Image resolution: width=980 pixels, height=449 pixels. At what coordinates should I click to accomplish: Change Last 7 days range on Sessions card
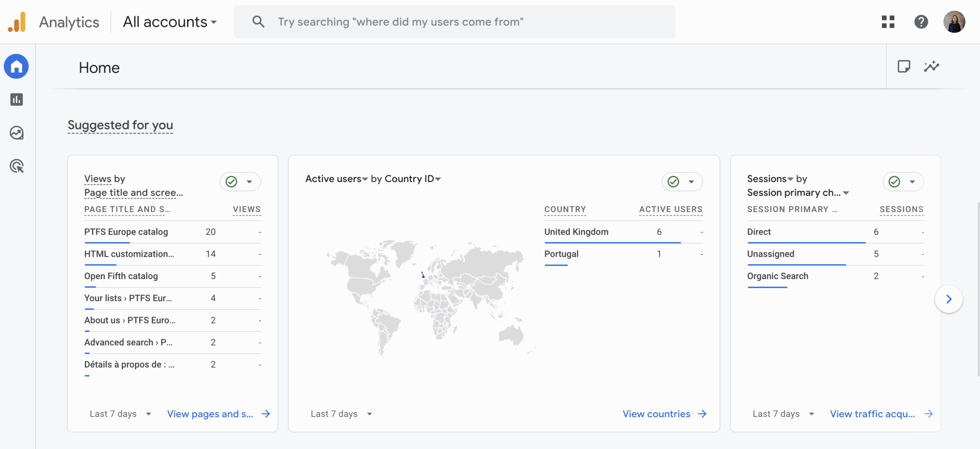(x=784, y=414)
